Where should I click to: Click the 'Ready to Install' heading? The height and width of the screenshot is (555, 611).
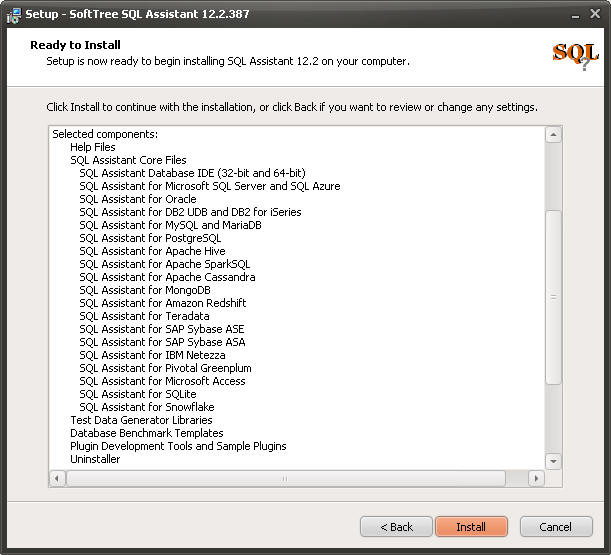tap(75, 45)
